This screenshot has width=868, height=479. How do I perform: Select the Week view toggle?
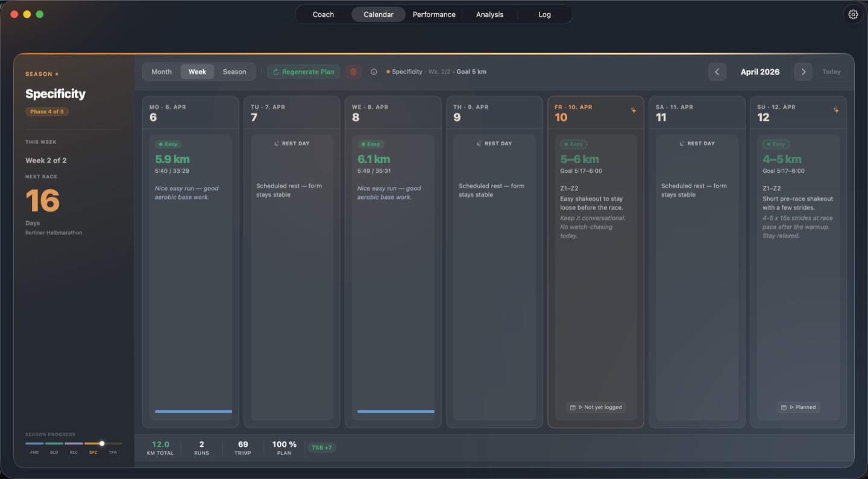pos(197,72)
